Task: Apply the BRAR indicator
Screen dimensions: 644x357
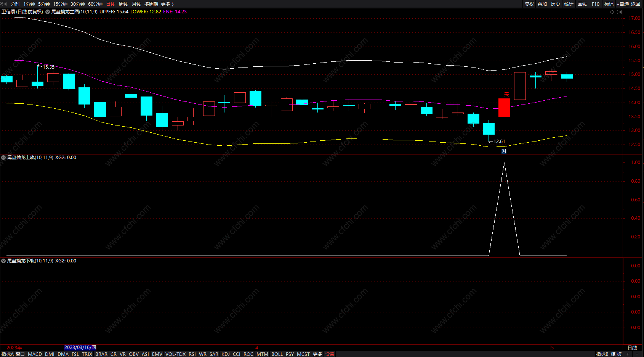Action: coord(101,354)
